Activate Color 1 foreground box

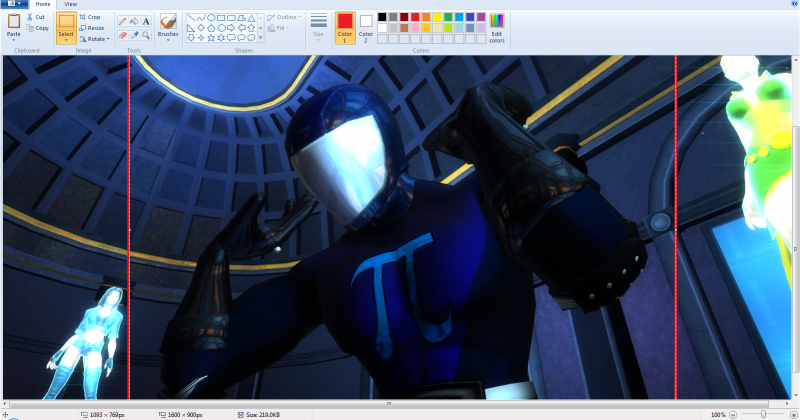345,28
